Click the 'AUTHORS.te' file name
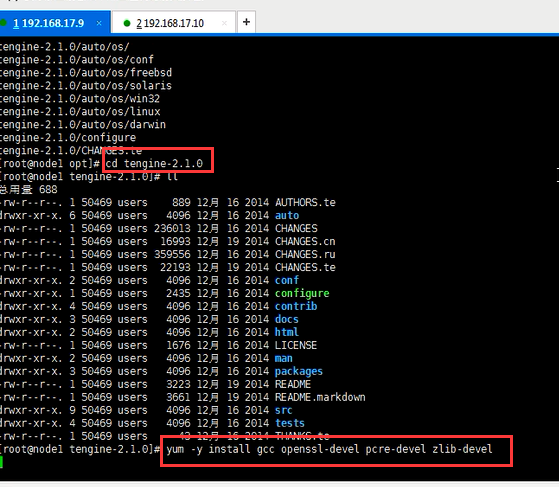This screenshot has width=559, height=487. click(x=305, y=203)
